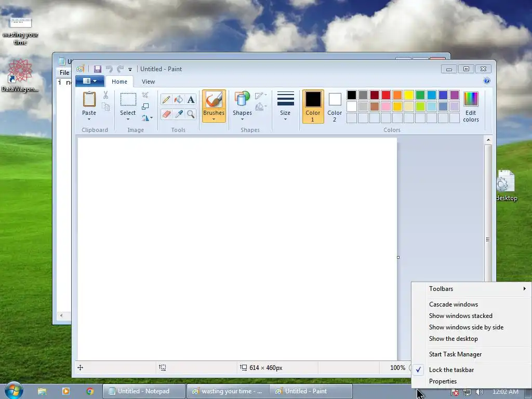Select the desktop file icon on right
532x399 pixels.
point(506,185)
